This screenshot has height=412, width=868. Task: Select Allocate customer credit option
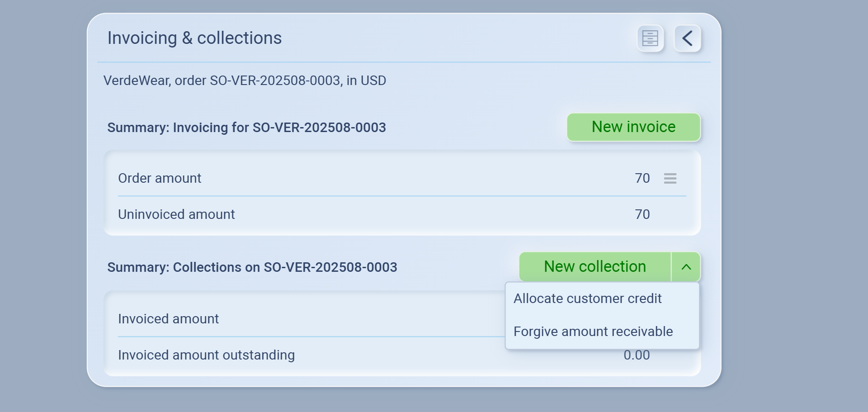pos(587,298)
